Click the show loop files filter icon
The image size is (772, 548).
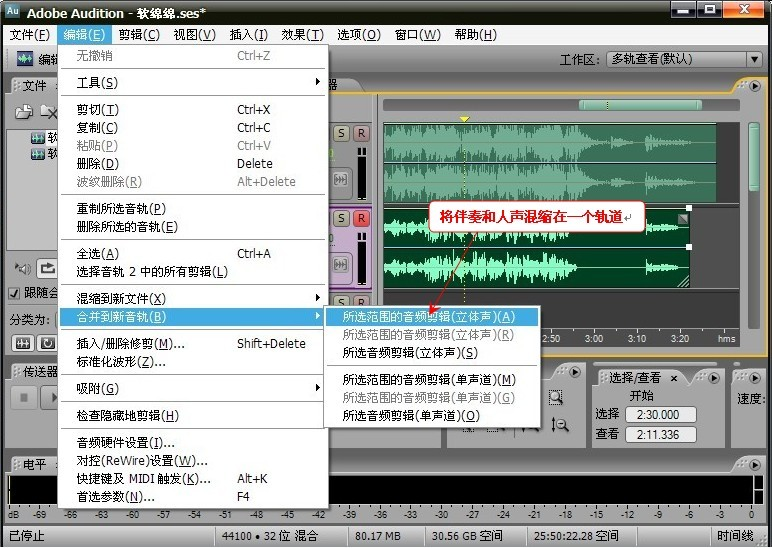[47, 343]
